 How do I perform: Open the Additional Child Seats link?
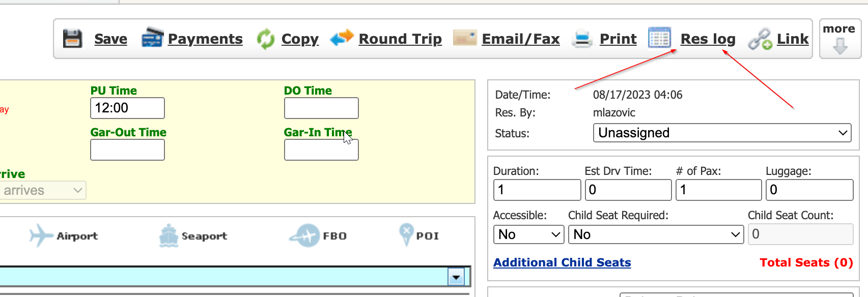pos(562,262)
